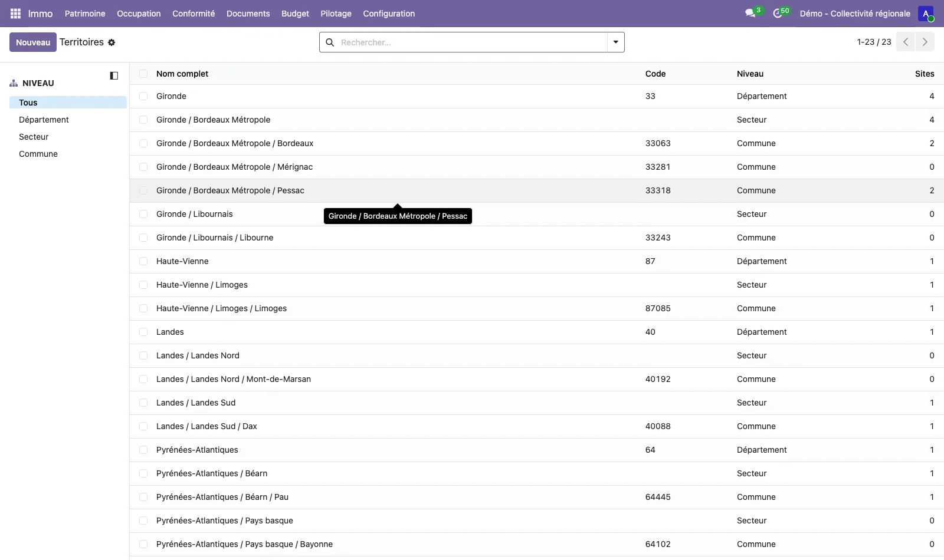This screenshot has width=944, height=560.
Task: Go to the next page of records
Action: pos(925,42)
